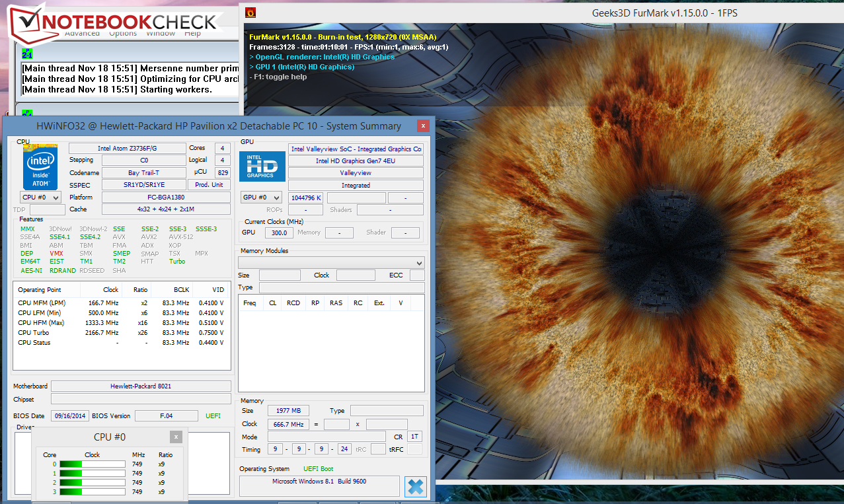Click the Intel Inside Atom CPU logo

pyautogui.click(x=40, y=165)
